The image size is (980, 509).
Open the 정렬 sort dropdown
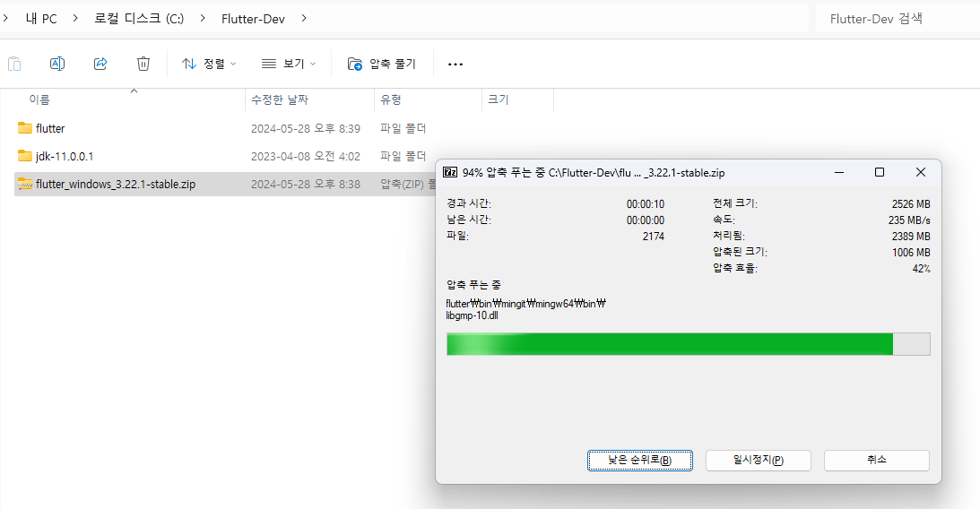click(x=209, y=64)
